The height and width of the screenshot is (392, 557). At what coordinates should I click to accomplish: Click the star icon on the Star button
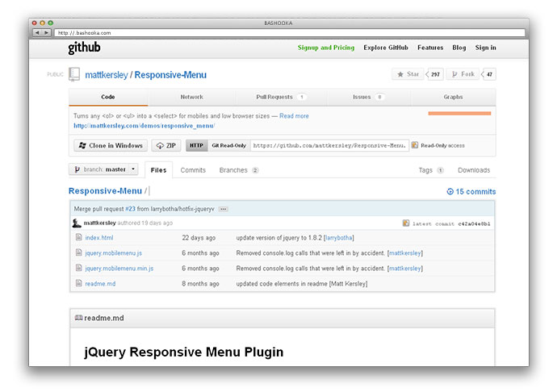click(400, 74)
